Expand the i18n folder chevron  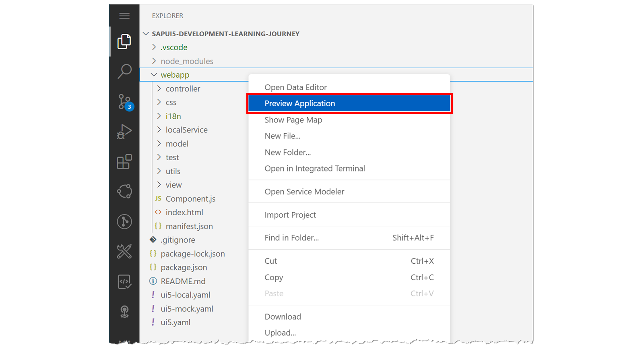click(159, 116)
